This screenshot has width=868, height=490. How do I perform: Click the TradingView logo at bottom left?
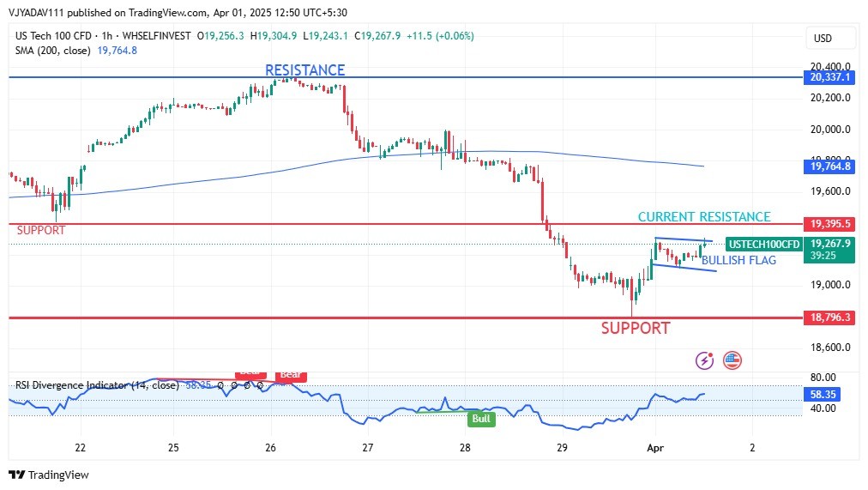(49, 475)
